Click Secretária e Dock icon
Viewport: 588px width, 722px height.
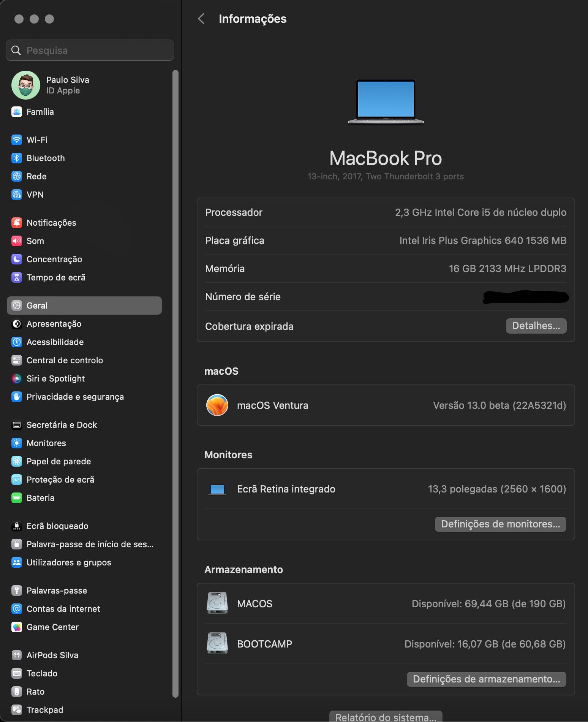(17, 425)
